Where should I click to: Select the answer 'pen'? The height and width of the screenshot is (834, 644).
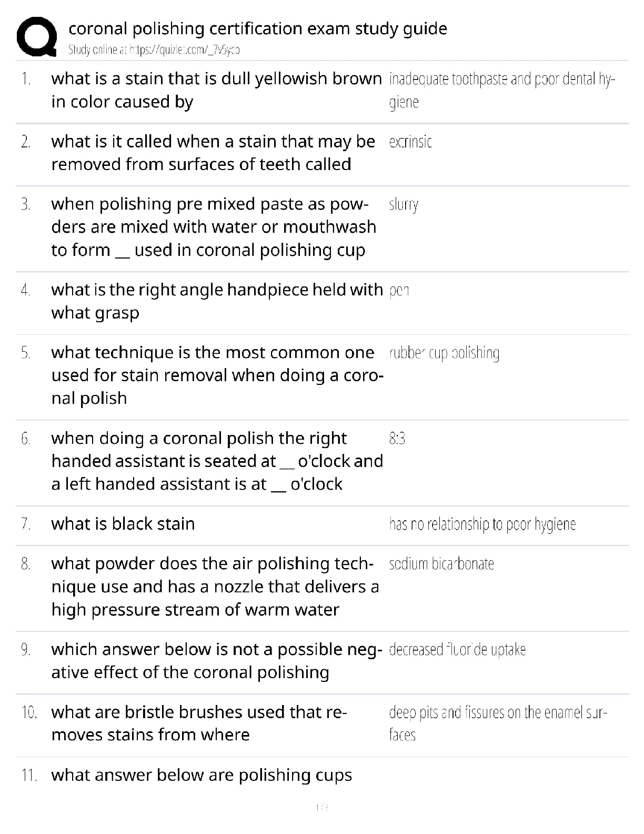399,291
